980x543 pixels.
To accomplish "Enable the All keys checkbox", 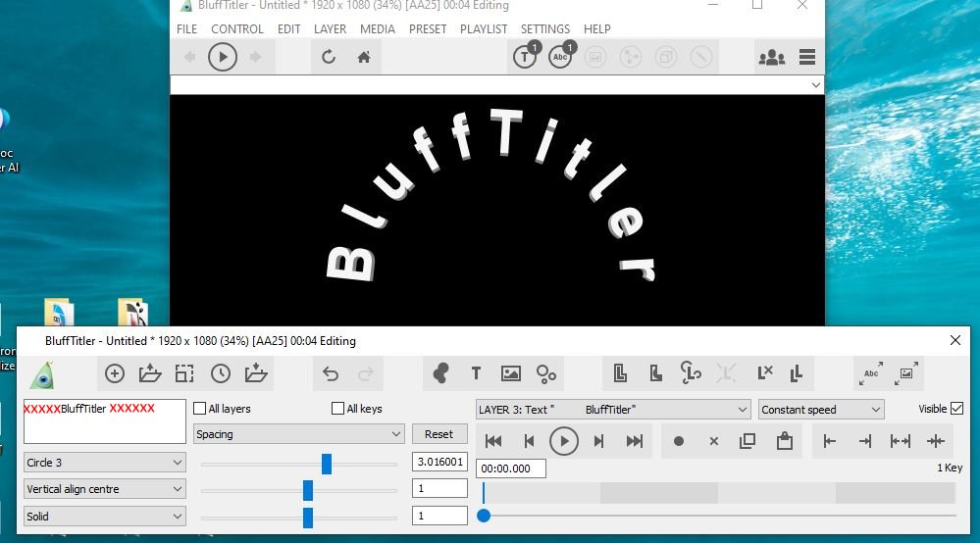I will click(338, 409).
